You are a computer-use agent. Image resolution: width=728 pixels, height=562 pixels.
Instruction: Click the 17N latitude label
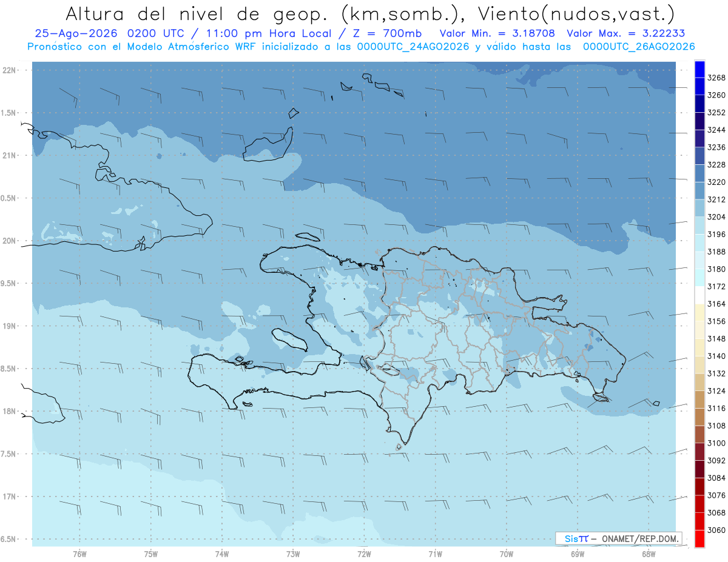(9, 497)
